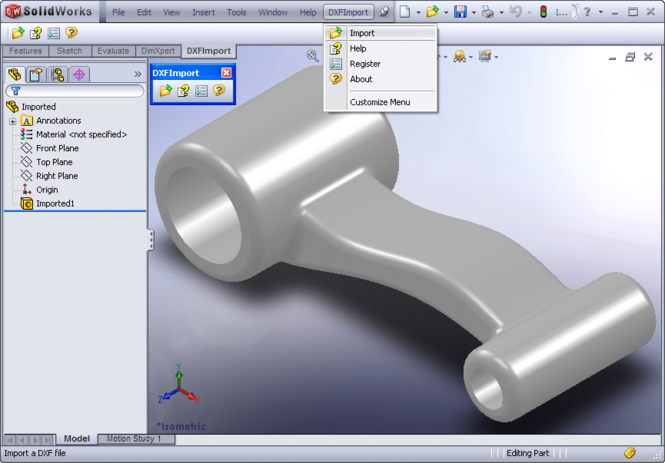Open the Tools menu
This screenshot has height=463, width=665.
(x=236, y=12)
